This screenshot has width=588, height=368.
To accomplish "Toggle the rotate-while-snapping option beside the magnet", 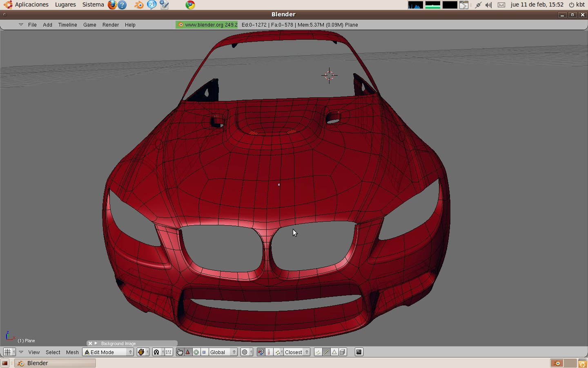I will [269, 352].
